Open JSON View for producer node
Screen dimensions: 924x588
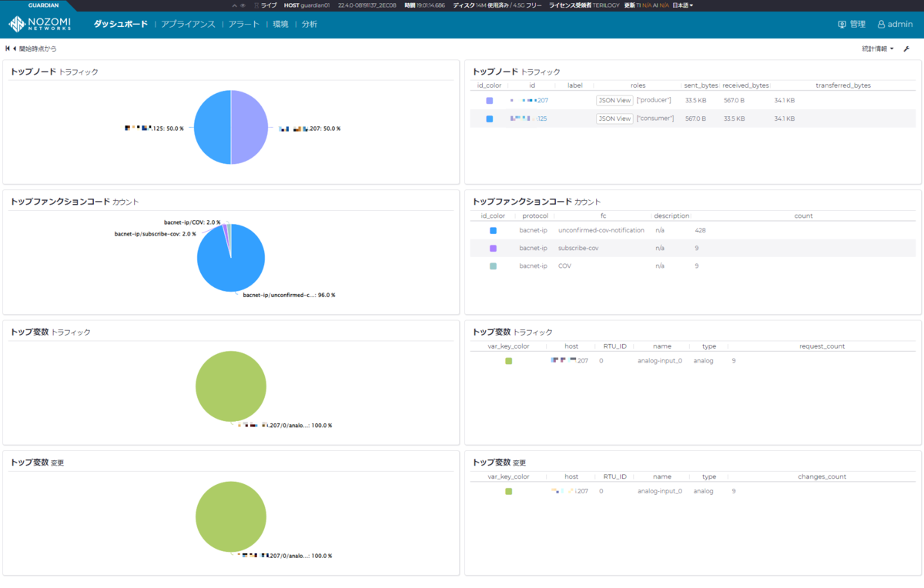coord(614,100)
